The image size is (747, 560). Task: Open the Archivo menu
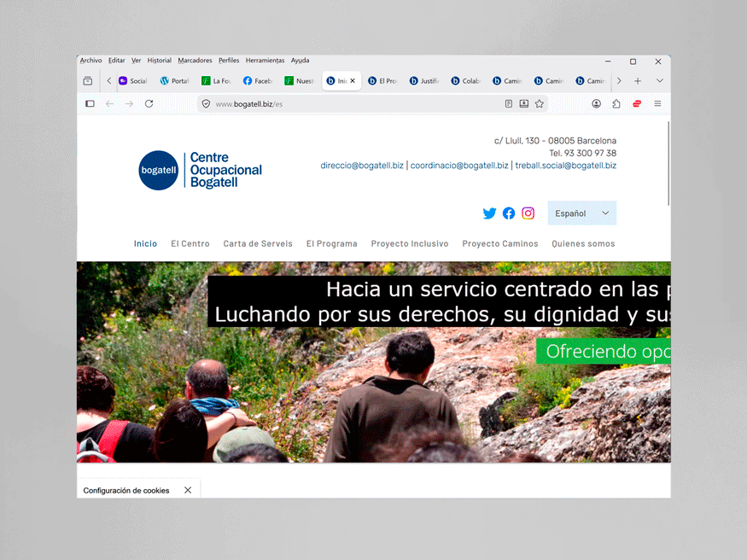click(x=90, y=61)
